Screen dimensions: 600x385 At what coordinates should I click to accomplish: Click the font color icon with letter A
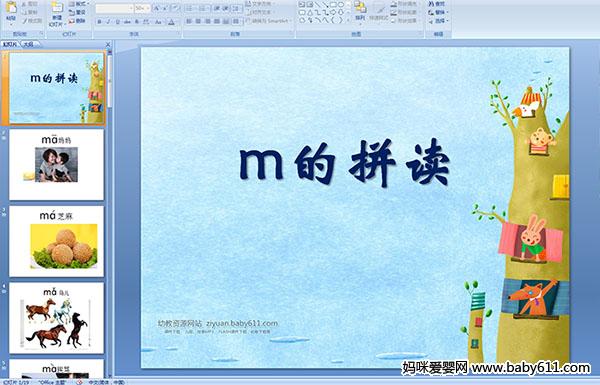(x=171, y=22)
